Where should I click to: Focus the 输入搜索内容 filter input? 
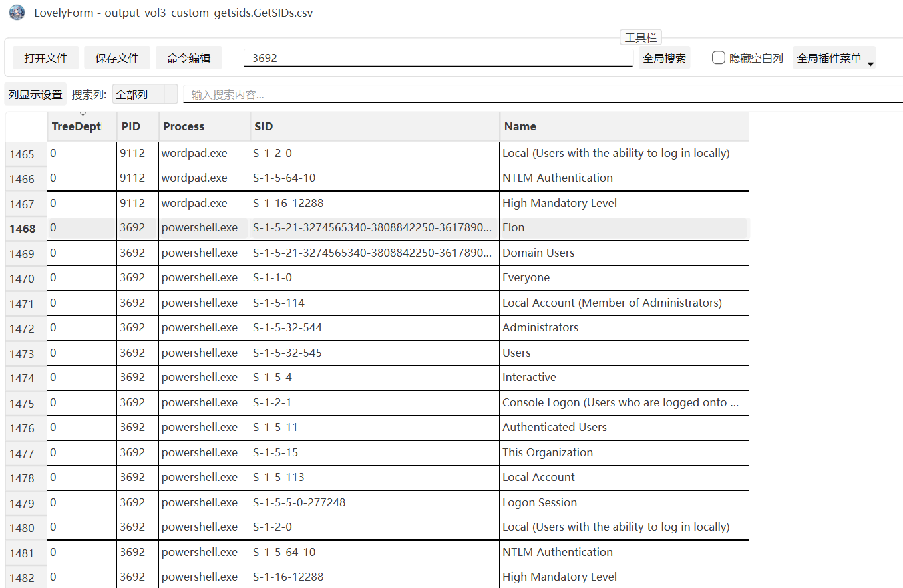(x=543, y=94)
